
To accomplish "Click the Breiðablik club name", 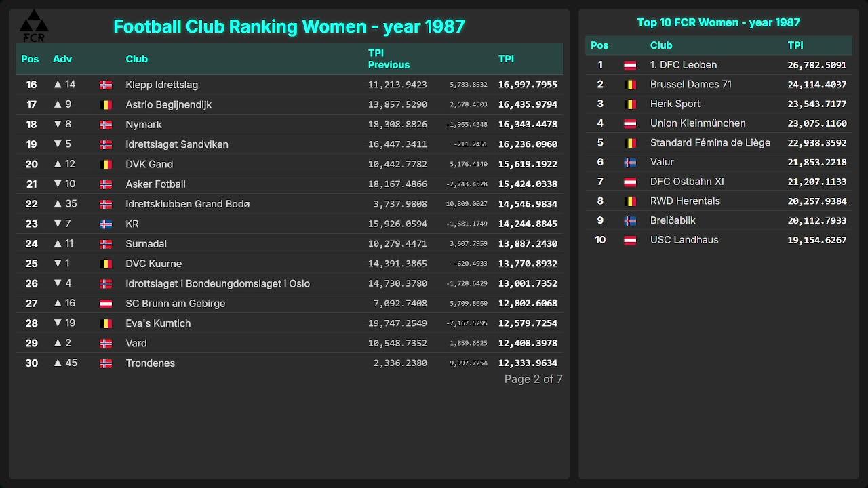I will 673,220.
